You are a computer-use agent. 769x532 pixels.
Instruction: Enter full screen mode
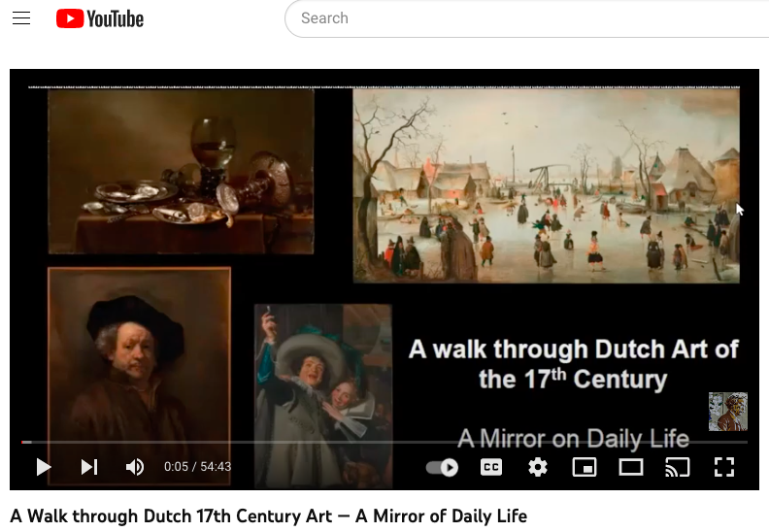point(724,467)
